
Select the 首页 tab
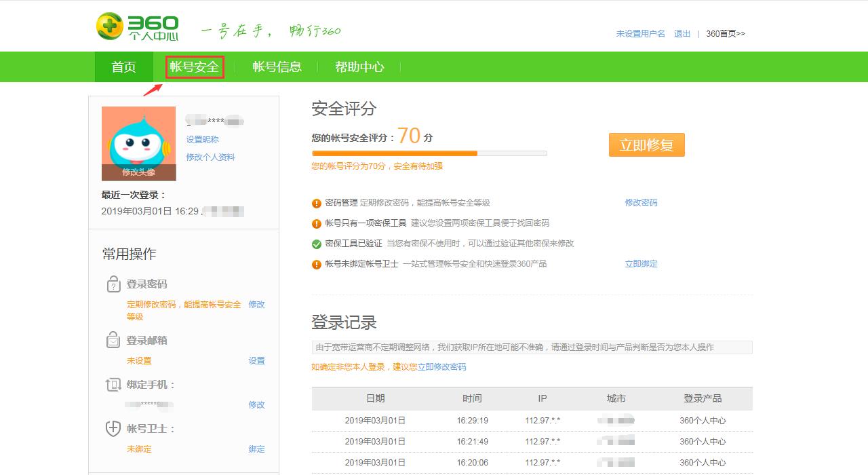[x=123, y=67]
